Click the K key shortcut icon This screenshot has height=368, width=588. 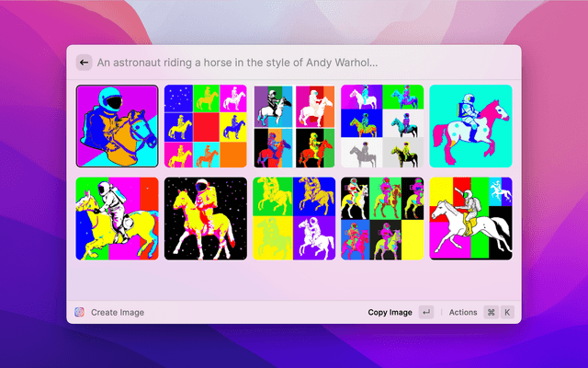[506, 312]
